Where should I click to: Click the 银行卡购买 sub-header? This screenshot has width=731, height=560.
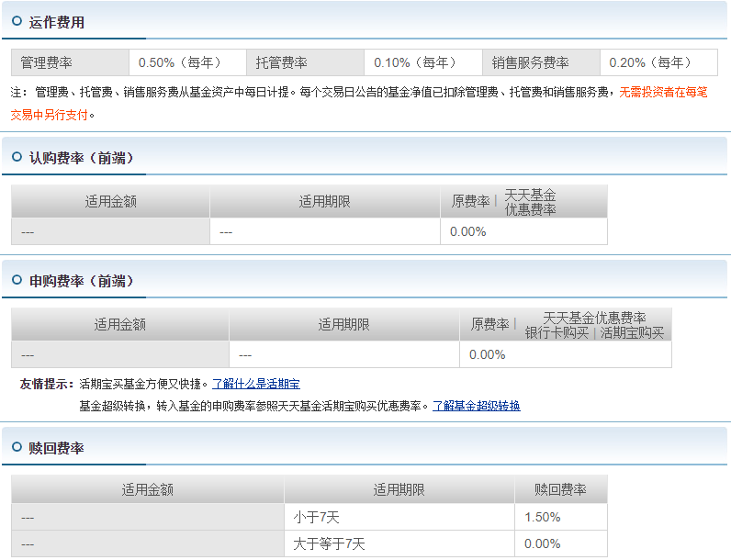point(557,332)
